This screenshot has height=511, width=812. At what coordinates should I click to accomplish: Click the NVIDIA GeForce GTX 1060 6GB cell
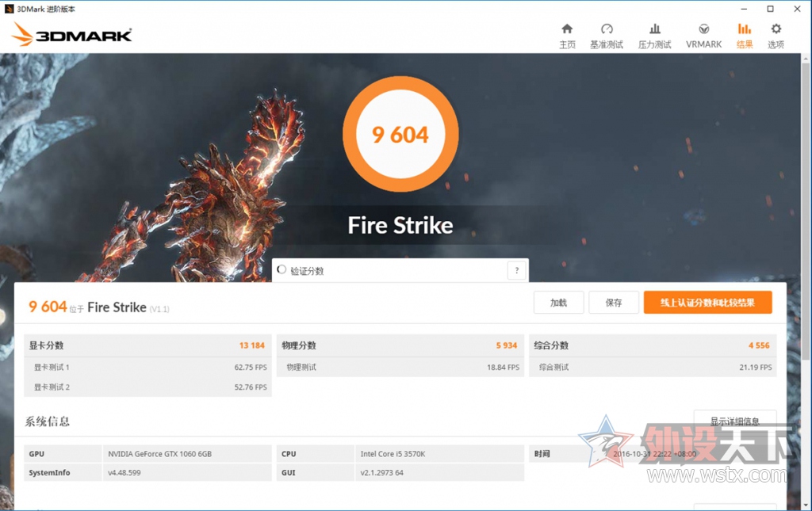click(187, 454)
